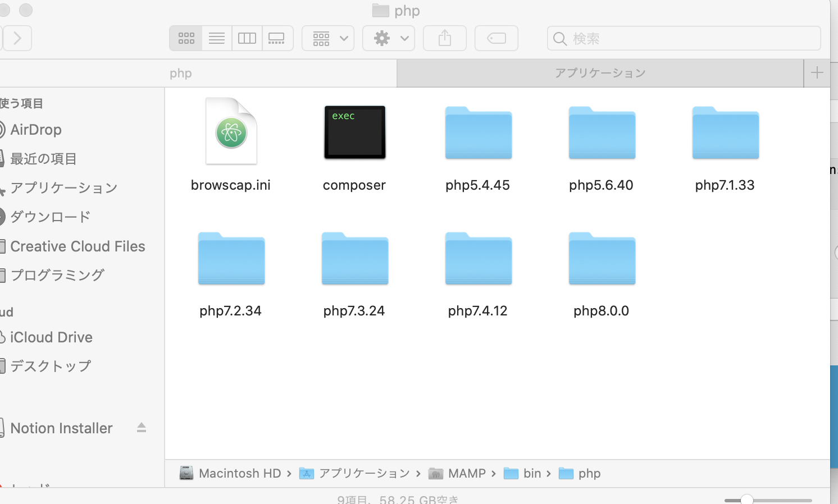Click the php7.2.34 folder name

tap(231, 311)
